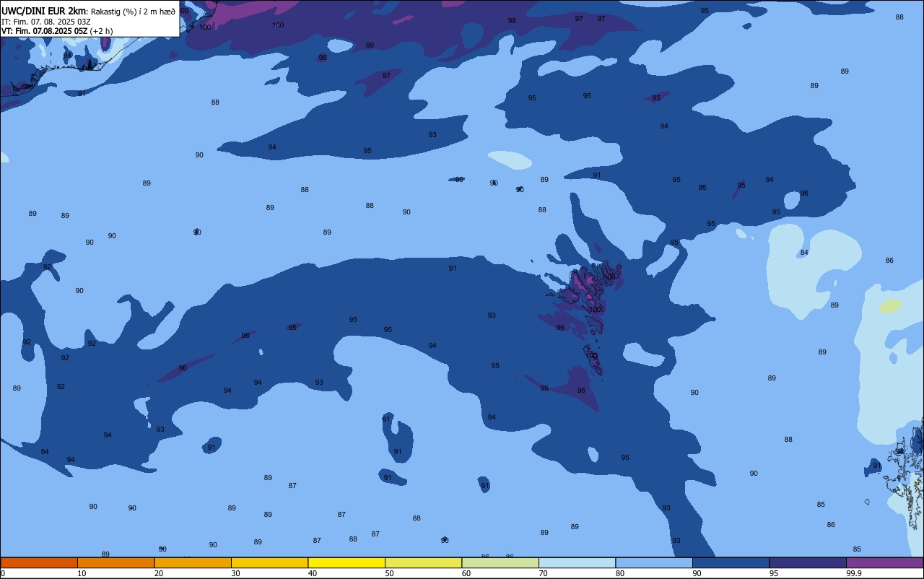Image resolution: width=924 pixels, height=579 pixels.
Task: Click the '40' label on the color scale
Action: coord(313,573)
